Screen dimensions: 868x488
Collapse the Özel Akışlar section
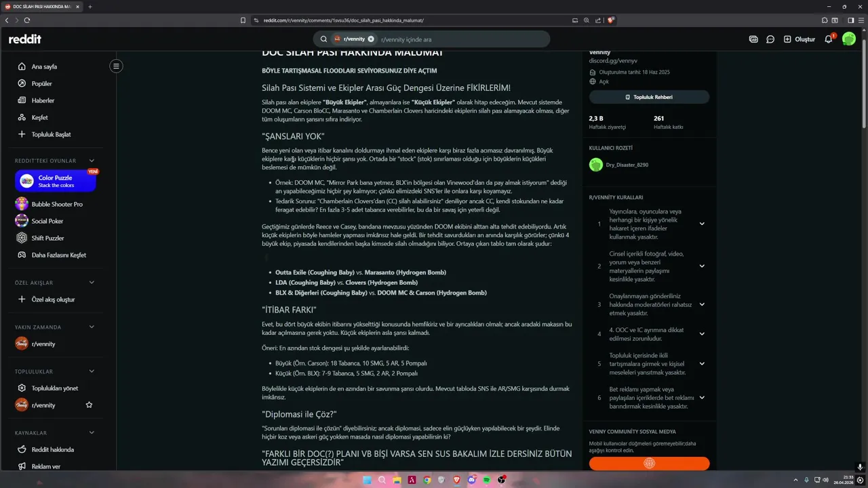[92, 283]
